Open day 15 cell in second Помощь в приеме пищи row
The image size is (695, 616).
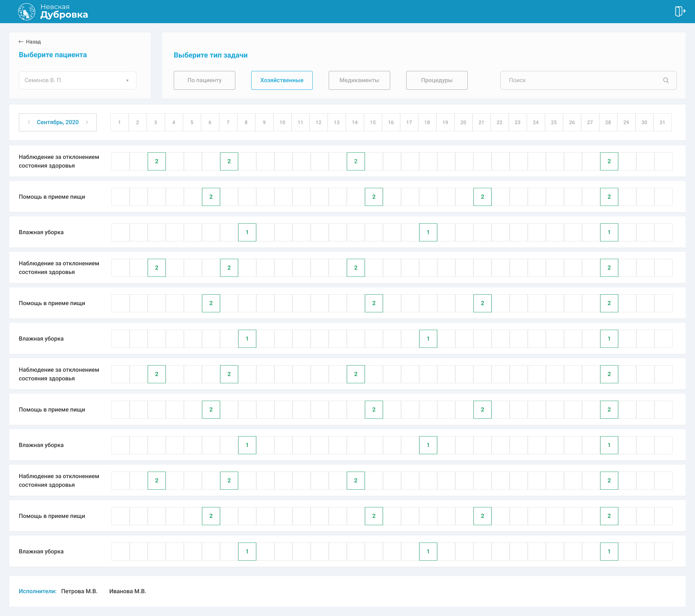coord(374,303)
